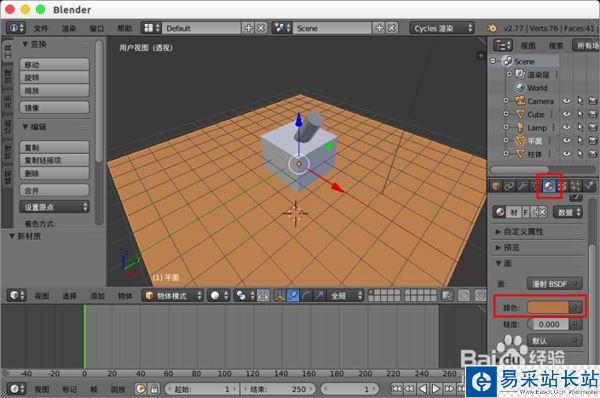This screenshot has width=600, height=398.
Task: Open the 标记 menu in timeline header
Action: coord(69,389)
